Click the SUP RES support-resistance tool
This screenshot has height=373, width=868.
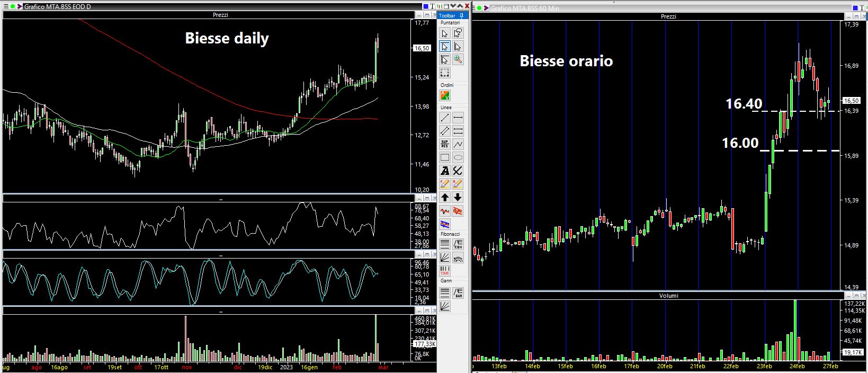[x=445, y=144]
